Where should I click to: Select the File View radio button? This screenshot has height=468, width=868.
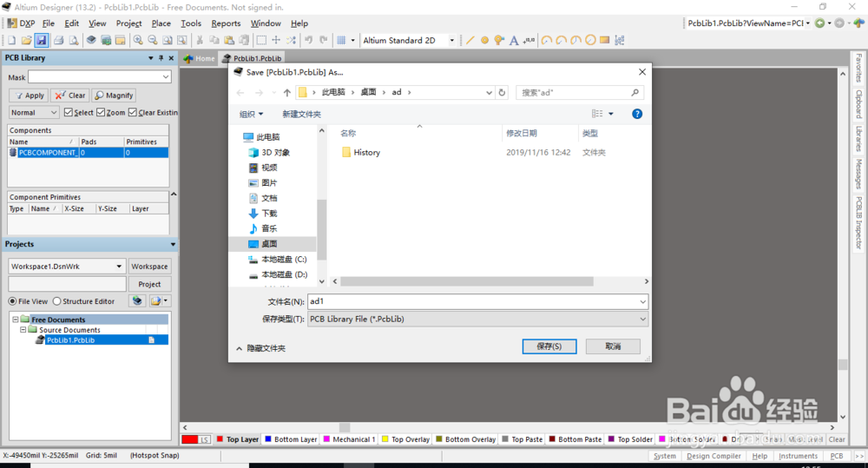coord(12,301)
